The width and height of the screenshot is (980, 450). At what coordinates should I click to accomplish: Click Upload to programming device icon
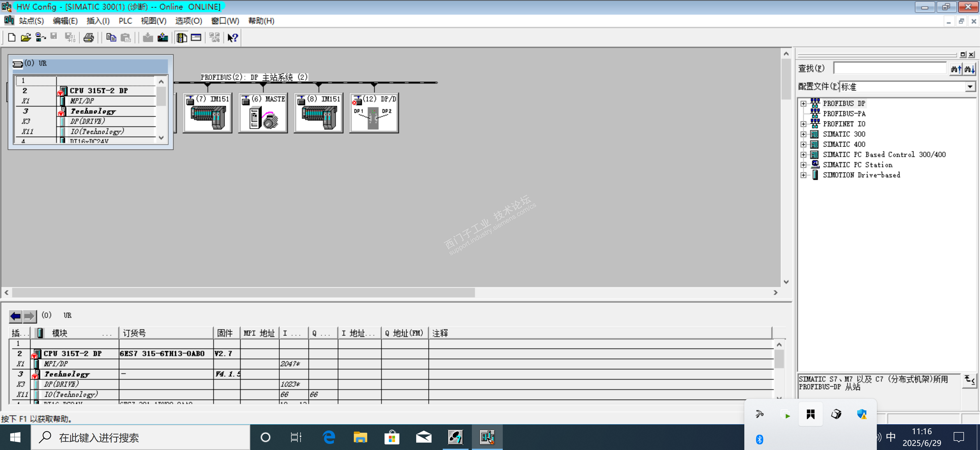(163, 37)
